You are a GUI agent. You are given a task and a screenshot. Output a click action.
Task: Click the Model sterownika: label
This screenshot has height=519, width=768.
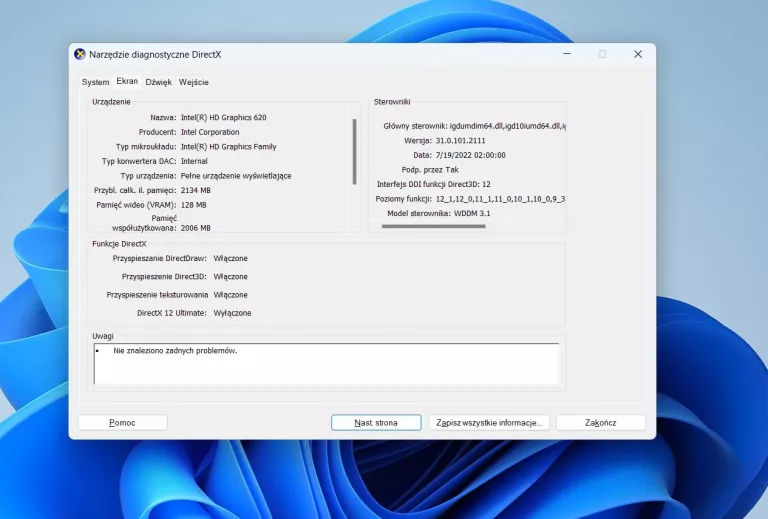[x=419, y=213]
